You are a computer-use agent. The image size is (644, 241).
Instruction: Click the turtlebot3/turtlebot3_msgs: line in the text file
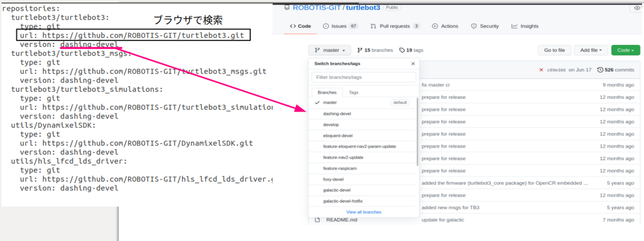(x=71, y=53)
